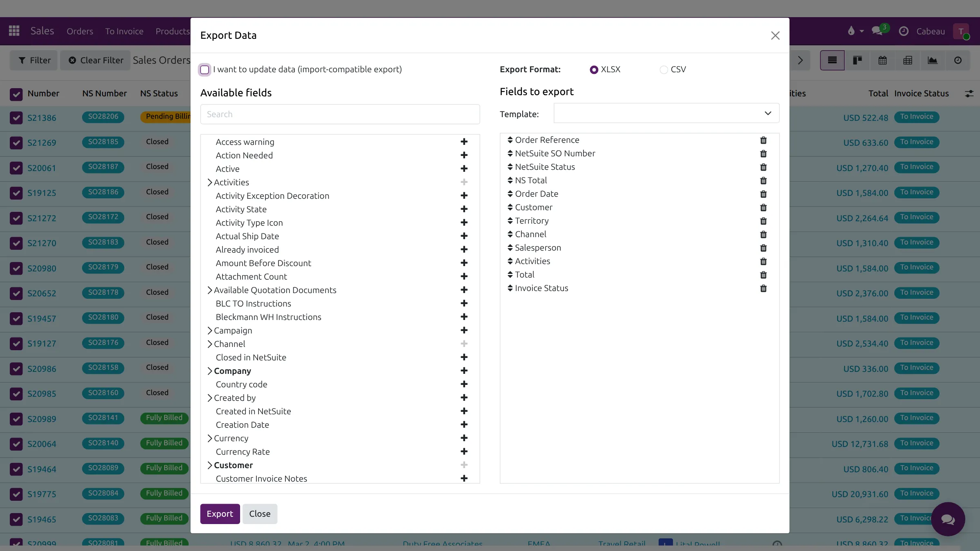
Task: Expand the Company field group
Action: 209,371
